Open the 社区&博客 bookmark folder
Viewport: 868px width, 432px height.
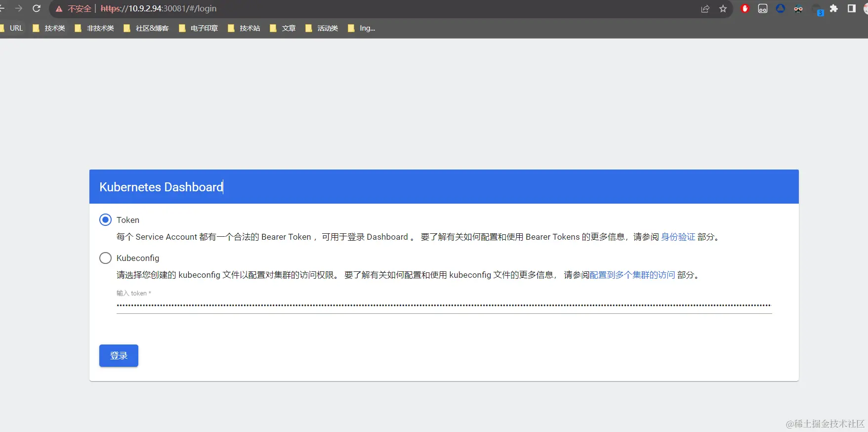point(146,28)
